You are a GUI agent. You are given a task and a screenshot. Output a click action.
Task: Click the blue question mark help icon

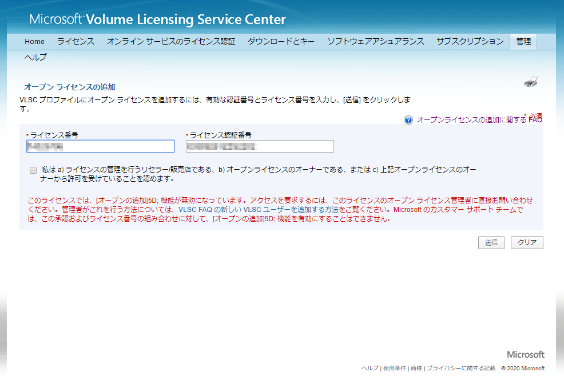pyautogui.click(x=408, y=120)
